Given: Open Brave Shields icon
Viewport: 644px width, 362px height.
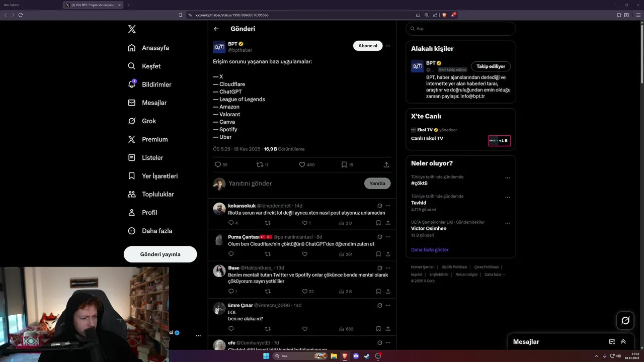Looking at the screenshot, I should [x=444, y=15].
